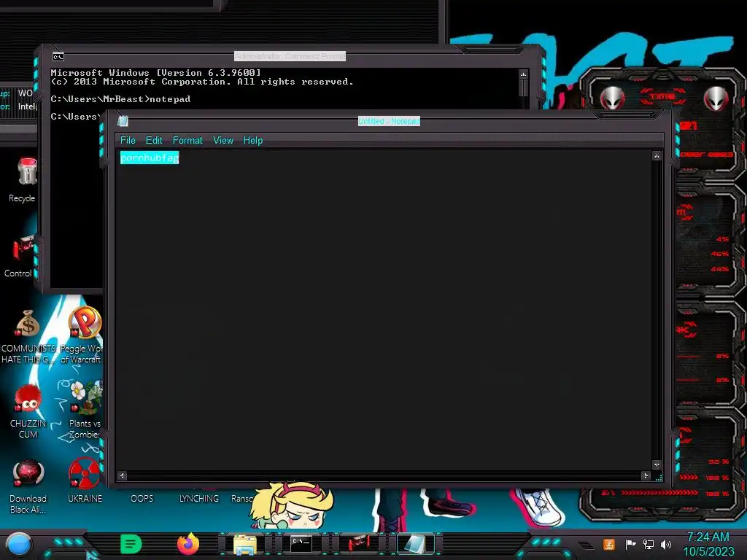Screen dimensions: 747x560
Task: Open Notepad's Format menu
Action: click(x=187, y=141)
